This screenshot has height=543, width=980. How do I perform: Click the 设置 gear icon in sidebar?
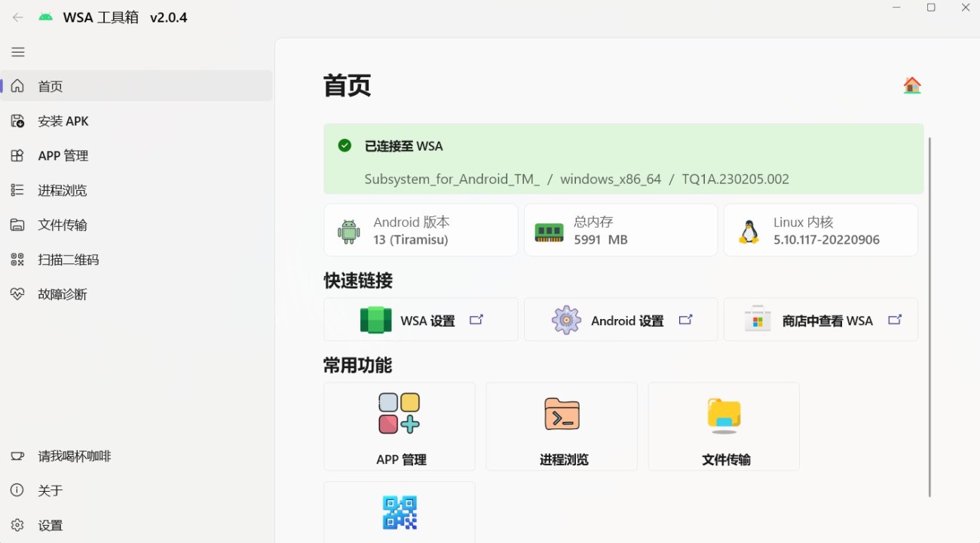17,526
